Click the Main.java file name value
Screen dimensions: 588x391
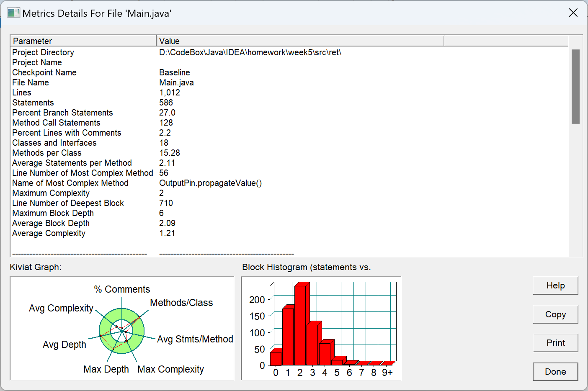pyautogui.click(x=176, y=82)
